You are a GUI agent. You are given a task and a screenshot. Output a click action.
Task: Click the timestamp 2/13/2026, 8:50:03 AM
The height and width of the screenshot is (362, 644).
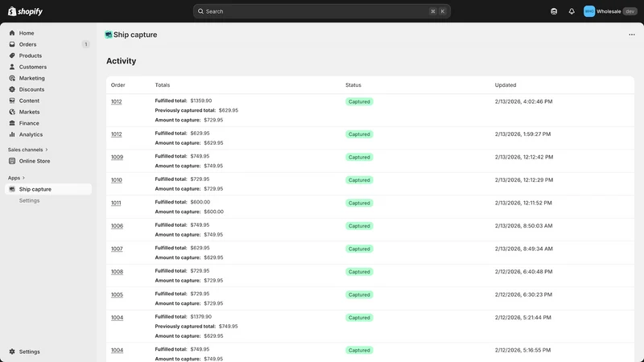pos(523,226)
